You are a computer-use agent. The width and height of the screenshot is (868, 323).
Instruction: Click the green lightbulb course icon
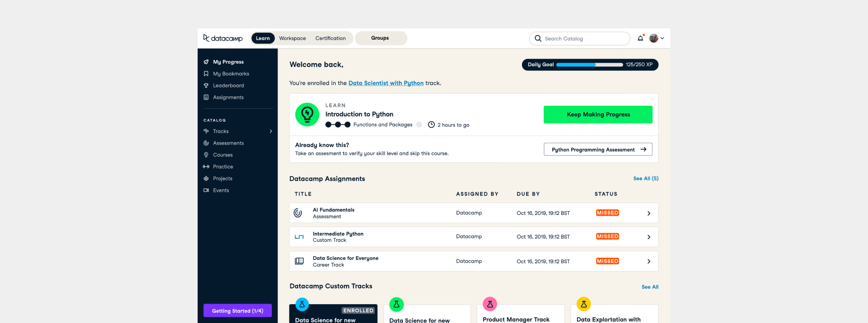(x=307, y=114)
